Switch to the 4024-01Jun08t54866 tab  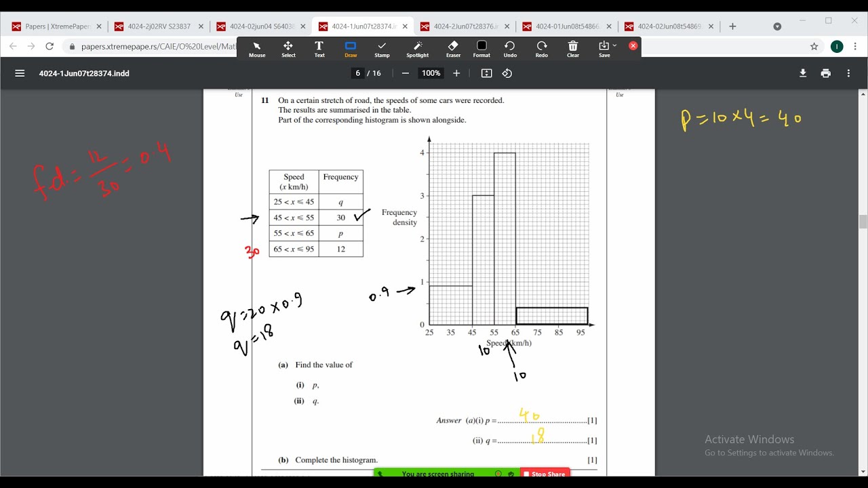click(x=568, y=26)
